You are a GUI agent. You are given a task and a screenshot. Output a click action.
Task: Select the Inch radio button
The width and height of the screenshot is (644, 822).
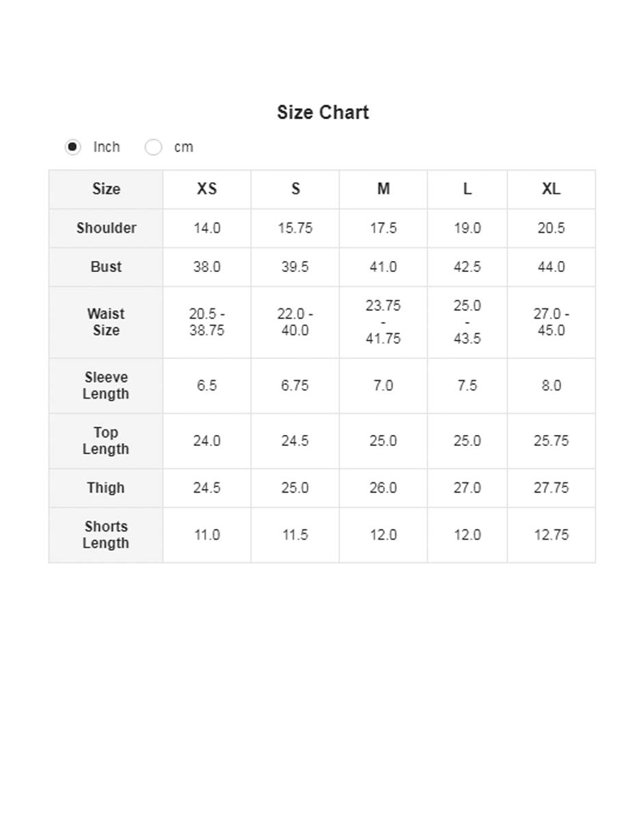(73, 147)
